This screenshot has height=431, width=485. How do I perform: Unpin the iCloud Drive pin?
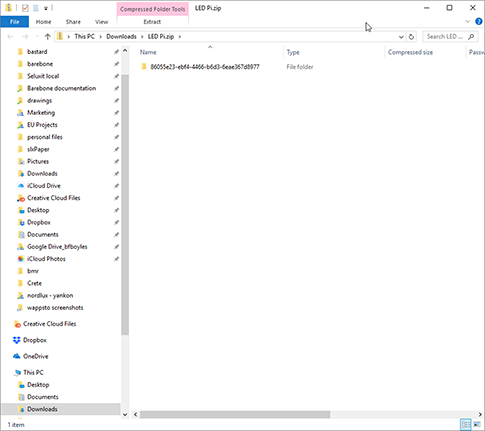[x=116, y=186]
